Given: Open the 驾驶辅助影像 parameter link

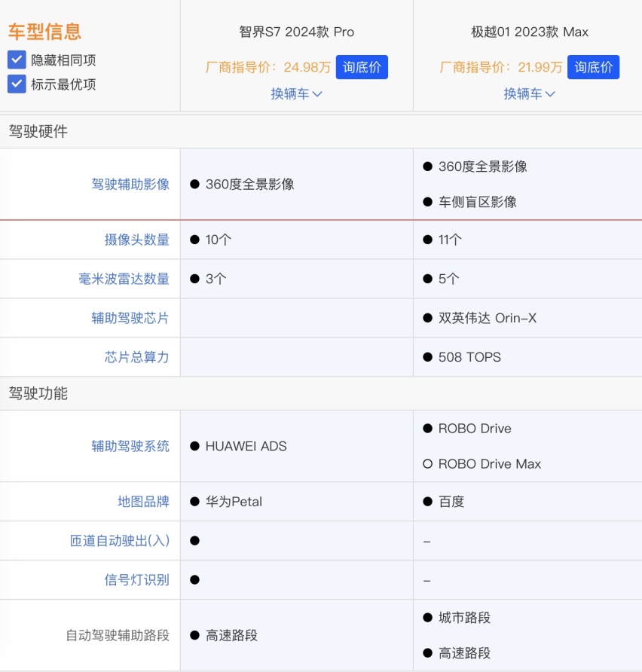Looking at the screenshot, I should click(130, 185).
